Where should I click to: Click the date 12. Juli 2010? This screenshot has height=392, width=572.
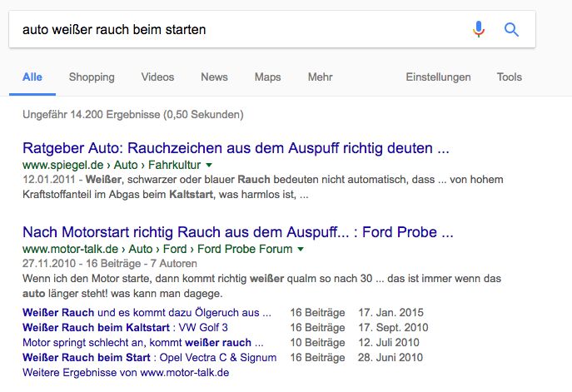[389, 342]
